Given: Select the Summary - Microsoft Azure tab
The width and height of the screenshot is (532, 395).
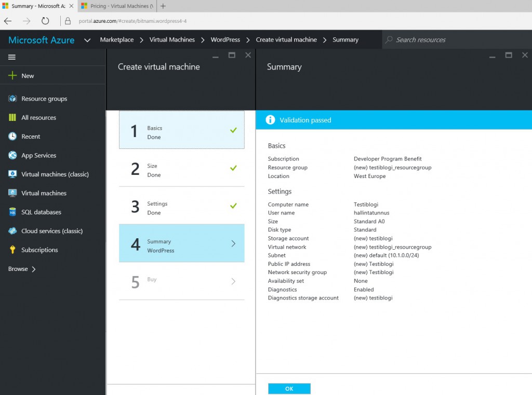Looking at the screenshot, I should click(38, 6).
